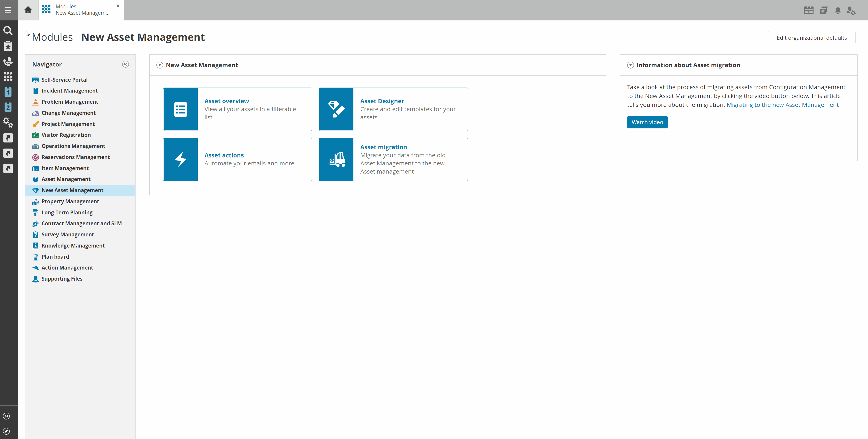Click the Asset Designer pencil icon tile
868x439 pixels.
coord(336,109)
